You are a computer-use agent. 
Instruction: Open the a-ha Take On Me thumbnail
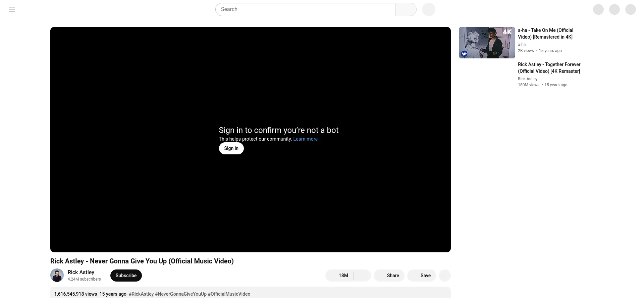[x=487, y=43]
